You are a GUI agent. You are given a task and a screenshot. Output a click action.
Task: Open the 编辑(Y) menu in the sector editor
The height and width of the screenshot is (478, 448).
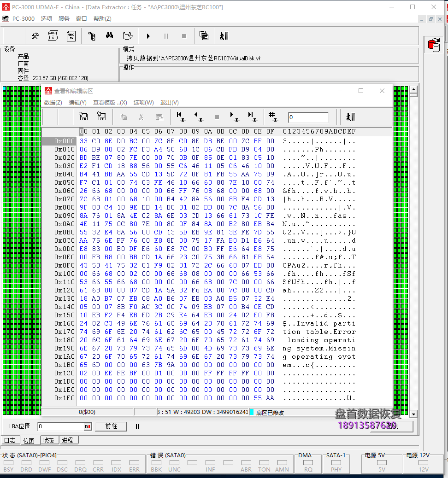[x=77, y=103]
